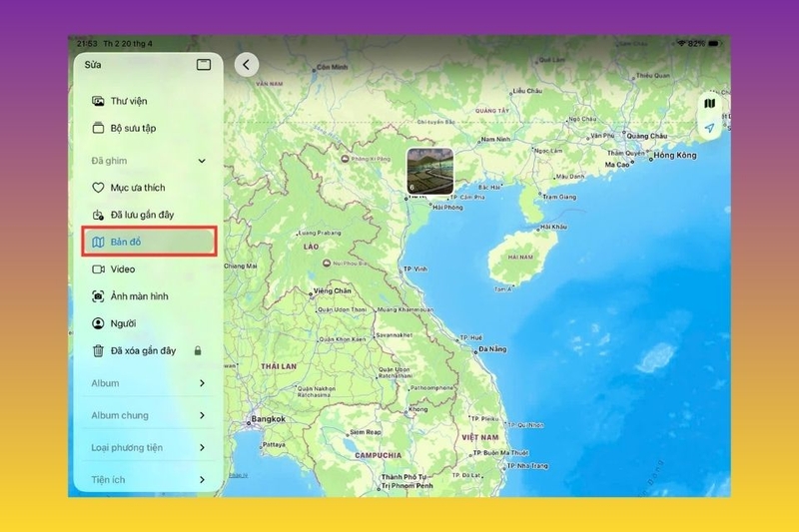This screenshot has width=799, height=532.
Task: Click the Viêng Chăn city label
Action: pyautogui.click(x=332, y=290)
